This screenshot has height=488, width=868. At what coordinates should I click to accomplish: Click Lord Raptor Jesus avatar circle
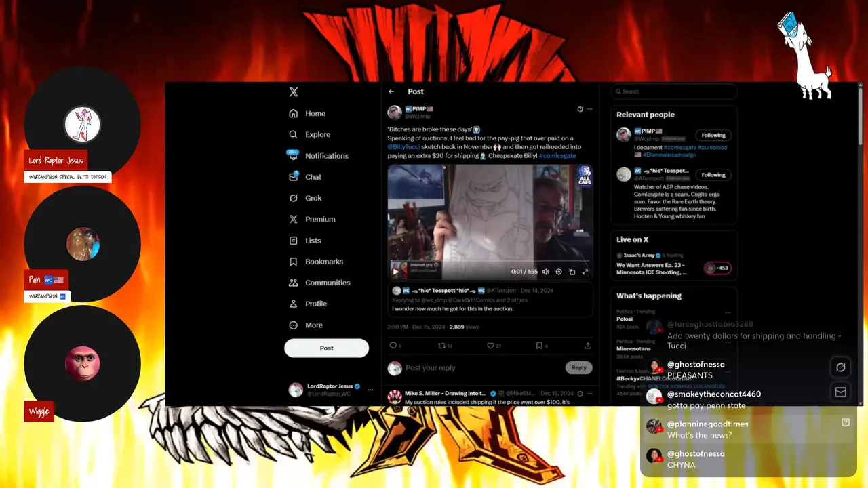pos(82,125)
